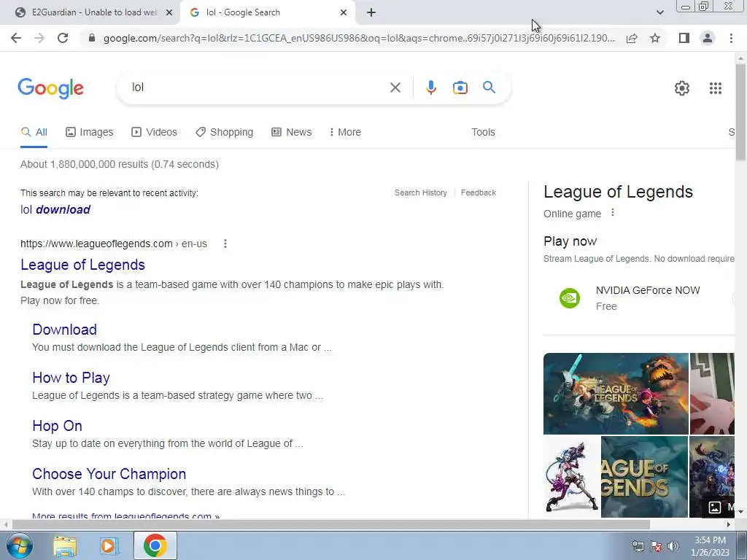Open the Google apps grid
The width and height of the screenshot is (747, 560).
click(715, 88)
